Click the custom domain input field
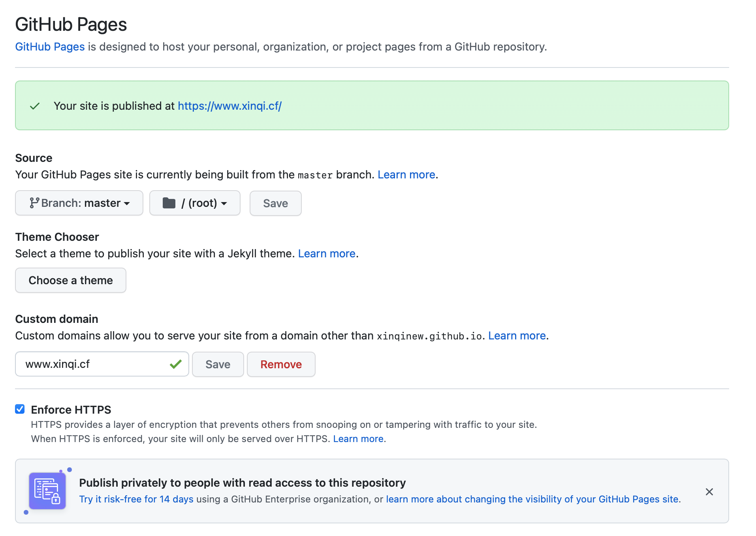This screenshot has width=756, height=536. click(x=102, y=364)
